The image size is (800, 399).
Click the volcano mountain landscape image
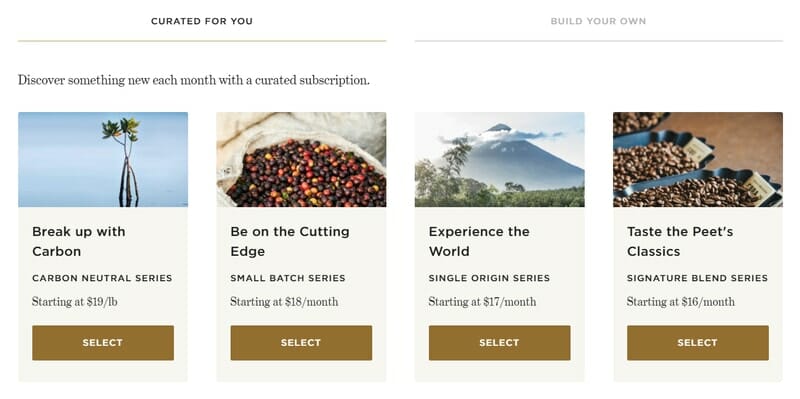click(499, 160)
